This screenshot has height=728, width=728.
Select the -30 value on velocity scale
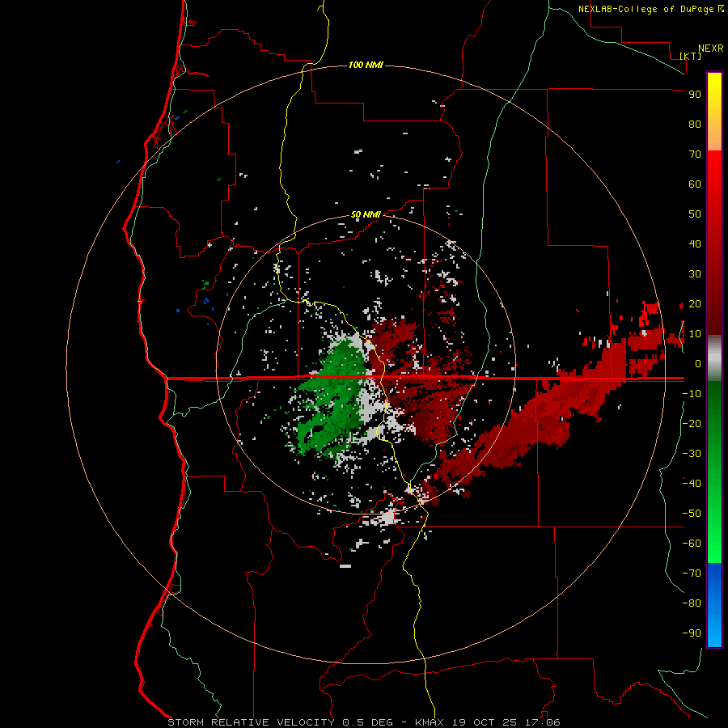pos(692,454)
